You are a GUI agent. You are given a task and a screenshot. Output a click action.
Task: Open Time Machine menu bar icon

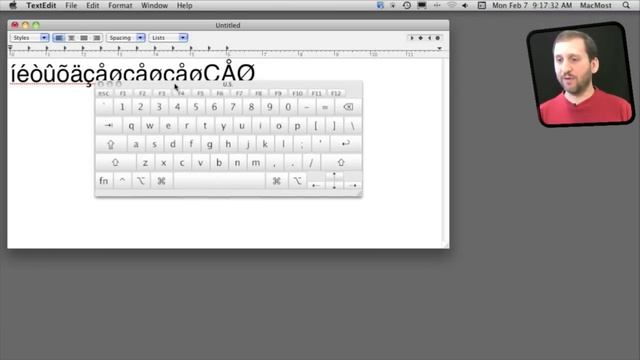tap(407, 5)
